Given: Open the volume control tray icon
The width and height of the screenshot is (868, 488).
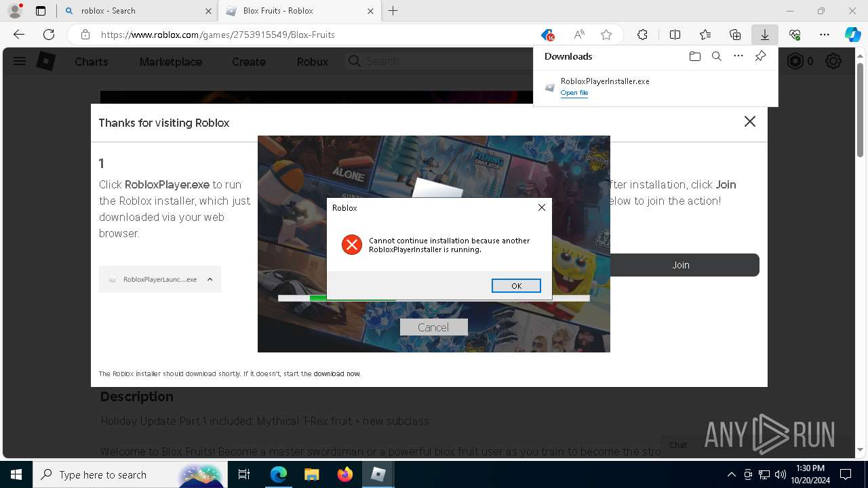Looking at the screenshot, I should [780, 474].
